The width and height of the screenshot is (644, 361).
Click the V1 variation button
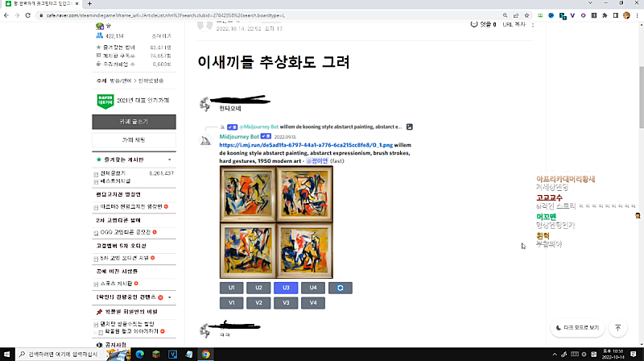click(231, 303)
